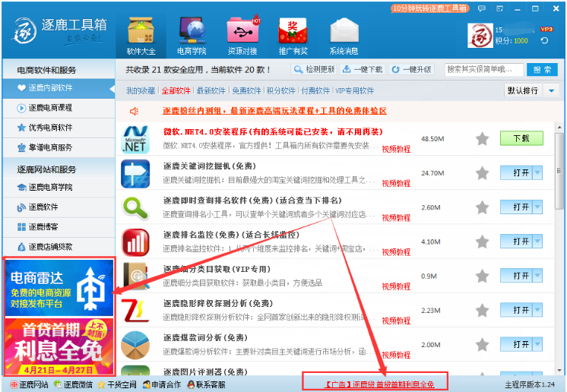Click the 10分钟玩转逐鹿工具箱 banner link
The height and width of the screenshot is (392, 567).
[429, 8]
